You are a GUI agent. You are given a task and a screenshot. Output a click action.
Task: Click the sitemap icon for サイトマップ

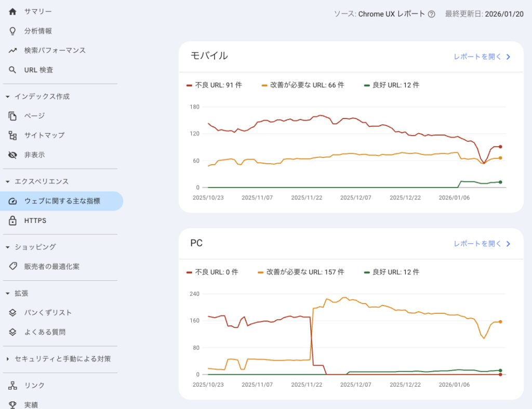point(13,135)
